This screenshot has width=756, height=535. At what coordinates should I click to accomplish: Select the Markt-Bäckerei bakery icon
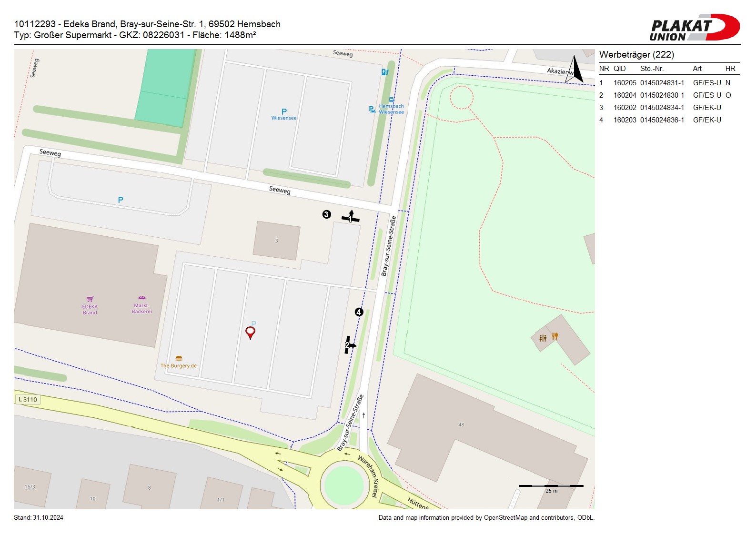pos(142,298)
